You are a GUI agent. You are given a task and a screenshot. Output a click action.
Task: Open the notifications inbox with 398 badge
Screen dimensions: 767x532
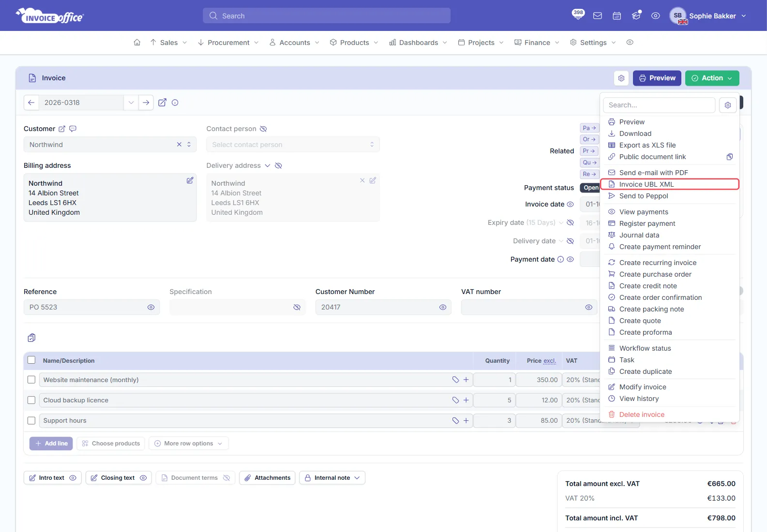pyautogui.click(x=578, y=15)
